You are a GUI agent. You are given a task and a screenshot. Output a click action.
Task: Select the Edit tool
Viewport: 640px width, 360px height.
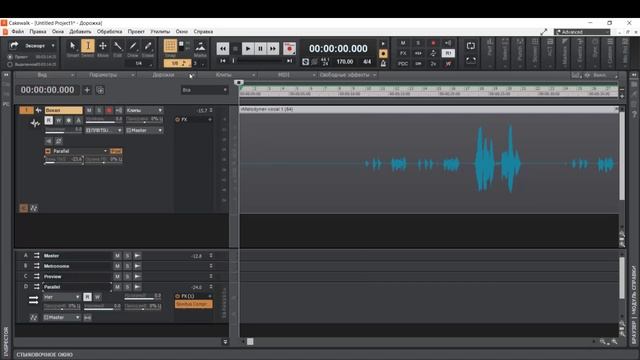(118, 47)
